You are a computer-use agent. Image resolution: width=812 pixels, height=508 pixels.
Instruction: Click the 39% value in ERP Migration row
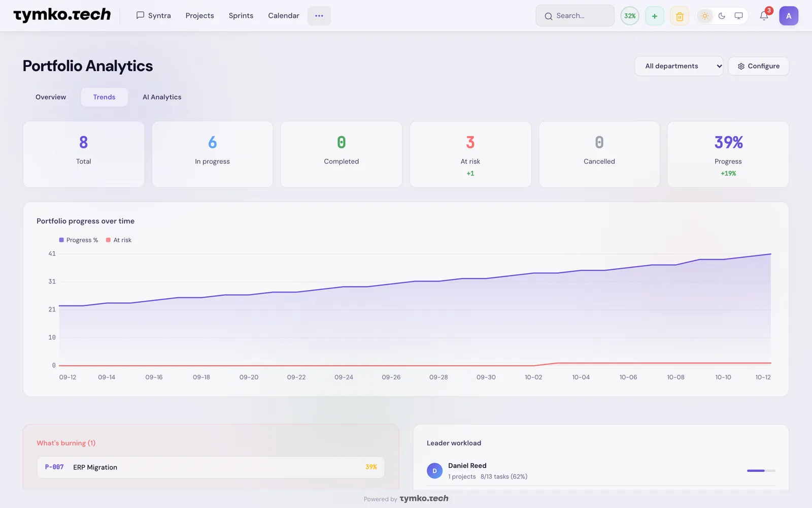coord(371,467)
